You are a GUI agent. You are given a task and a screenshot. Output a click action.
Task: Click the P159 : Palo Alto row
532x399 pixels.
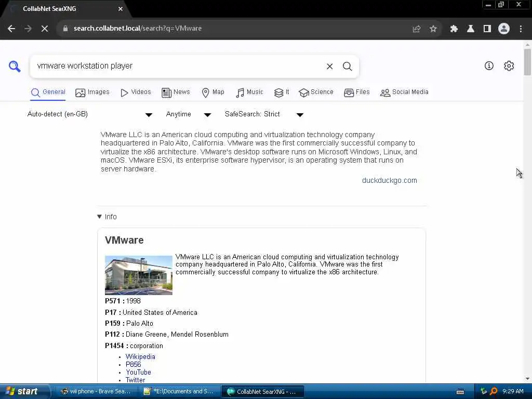point(129,323)
